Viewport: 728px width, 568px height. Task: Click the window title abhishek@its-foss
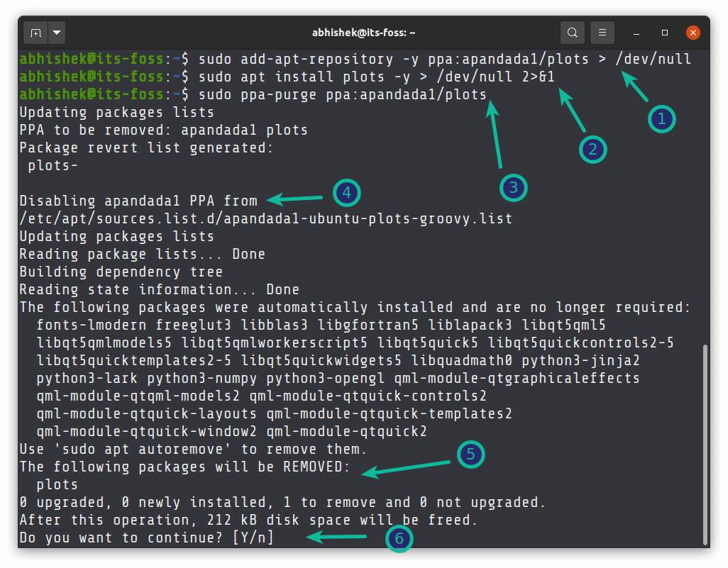363,33
